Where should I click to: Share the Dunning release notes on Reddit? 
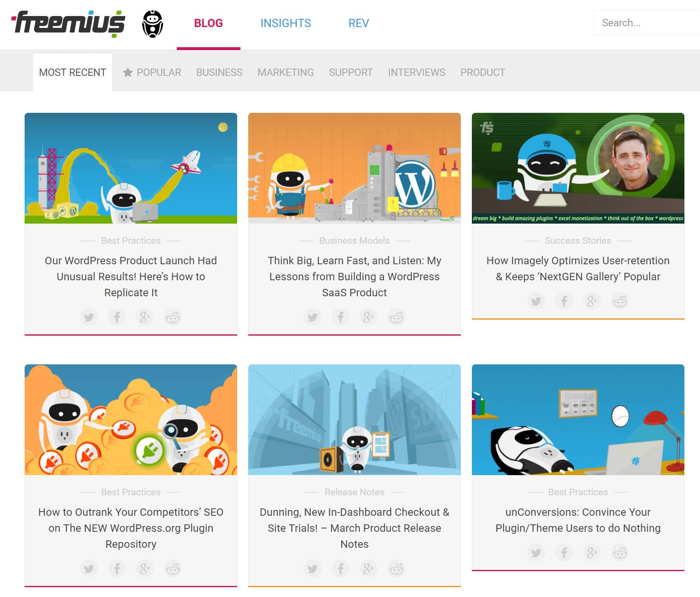396,569
